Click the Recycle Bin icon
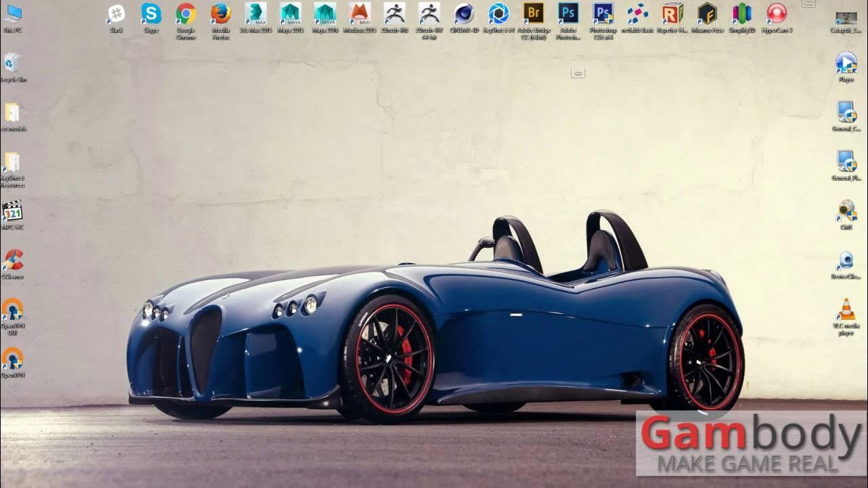The image size is (868, 488). [12, 64]
